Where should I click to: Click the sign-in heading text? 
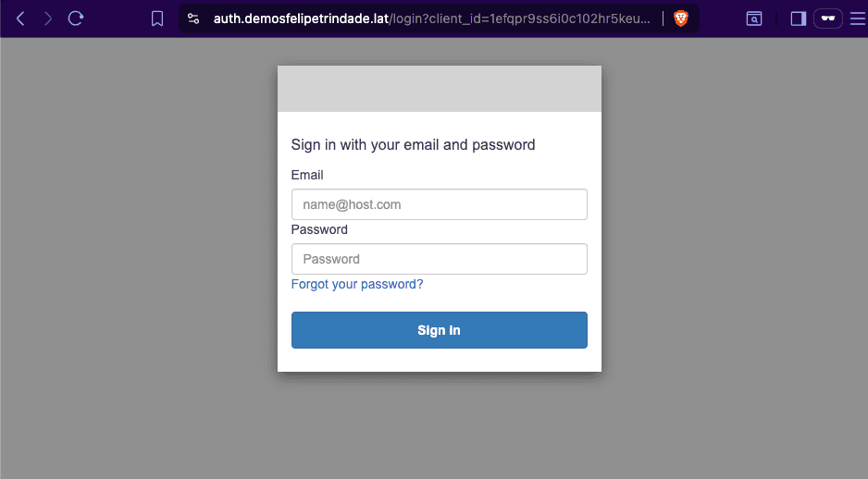point(413,144)
